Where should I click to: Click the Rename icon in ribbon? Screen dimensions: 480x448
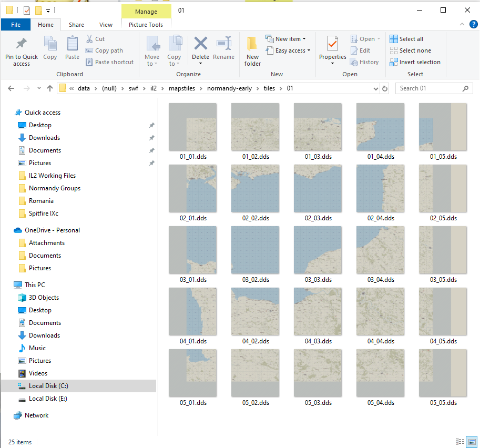click(224, 45)
